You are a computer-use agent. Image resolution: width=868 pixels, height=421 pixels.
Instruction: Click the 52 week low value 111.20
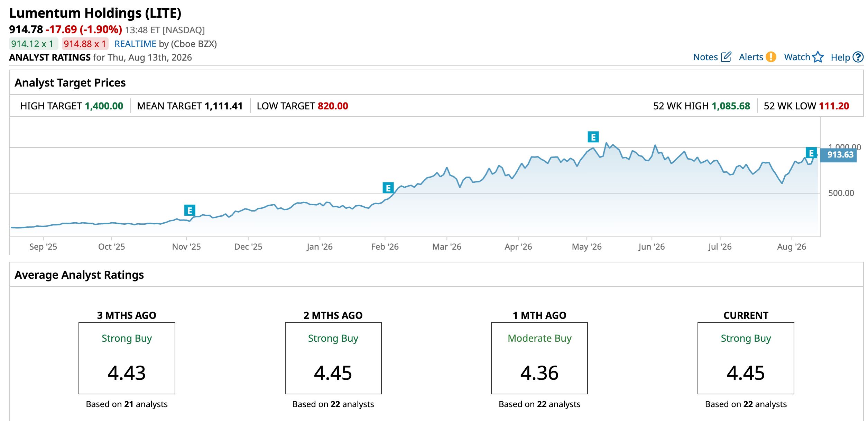click(x=834, y=106)
